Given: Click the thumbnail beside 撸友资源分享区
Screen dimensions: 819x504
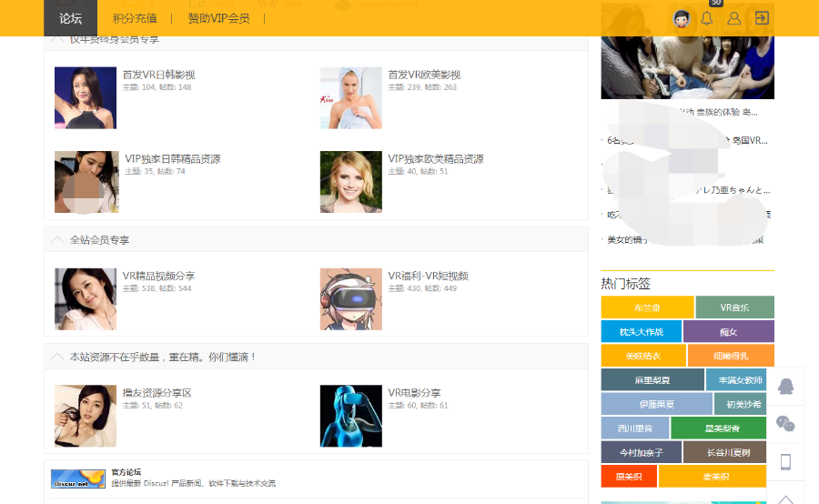Looking at the screenshot, I should (x=86, y=417).
